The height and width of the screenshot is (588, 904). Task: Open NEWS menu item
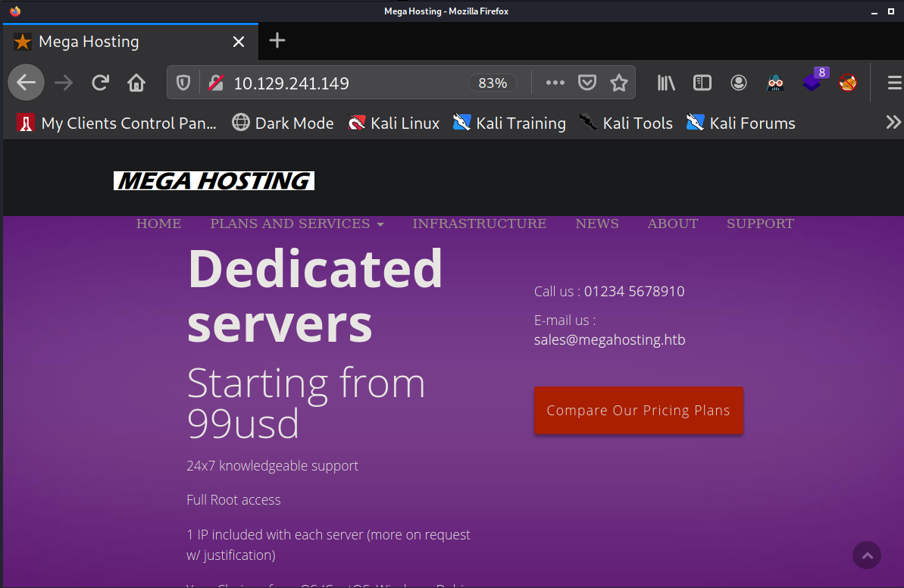coord(596,224)
